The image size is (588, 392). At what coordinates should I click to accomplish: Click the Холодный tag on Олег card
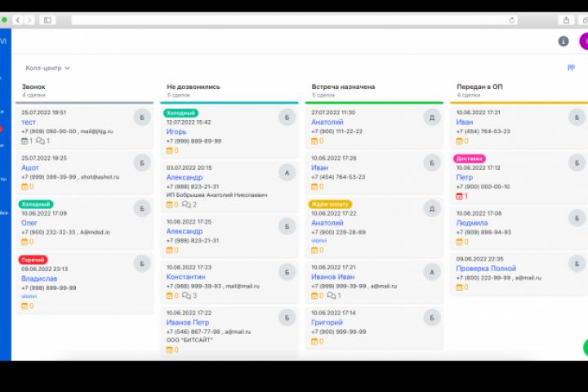[36, 204]
